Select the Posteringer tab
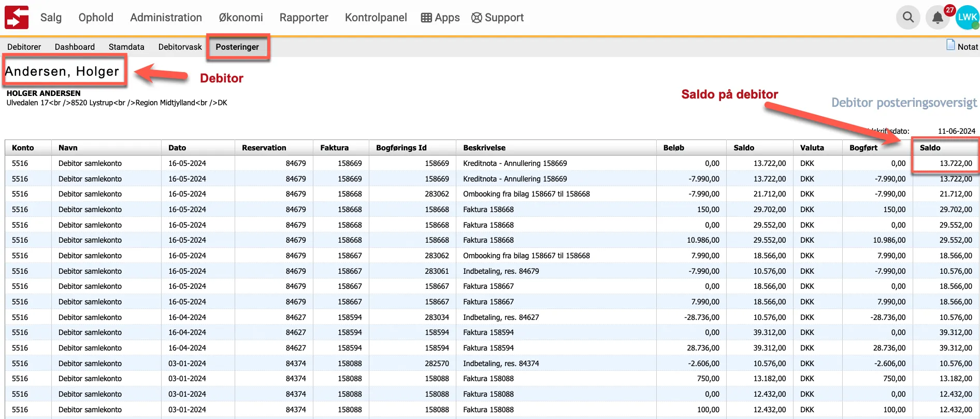This screenshot has width=980, height=419. (x=237, y=47)
